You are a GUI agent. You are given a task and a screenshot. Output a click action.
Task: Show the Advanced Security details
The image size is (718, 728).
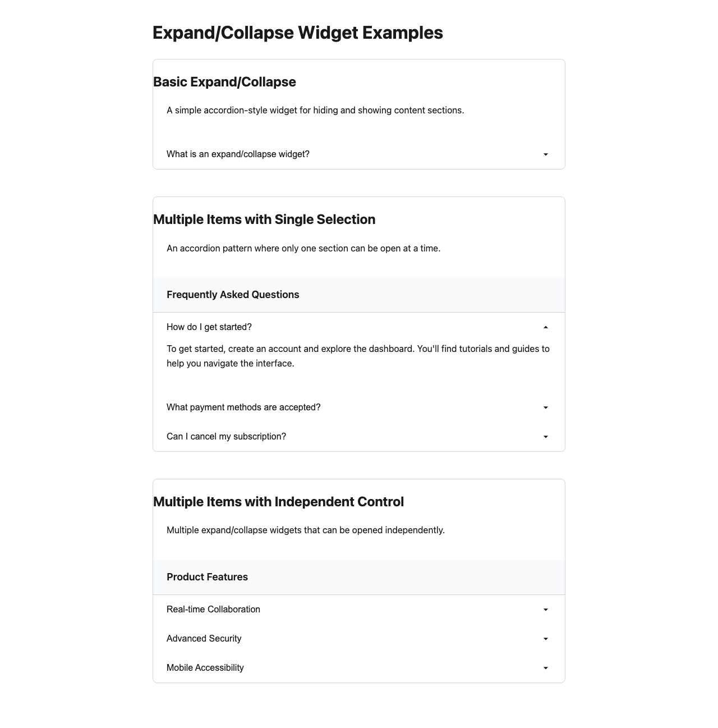coord(204,639)
